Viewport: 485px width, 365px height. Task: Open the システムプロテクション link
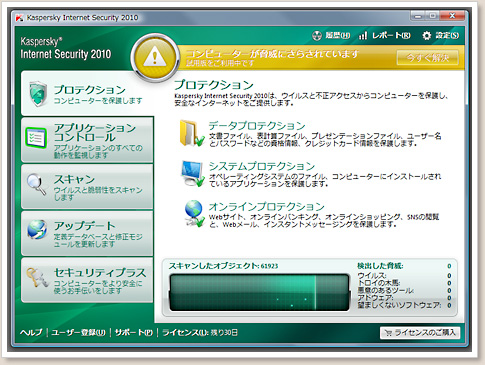click(x=262, y=166)
